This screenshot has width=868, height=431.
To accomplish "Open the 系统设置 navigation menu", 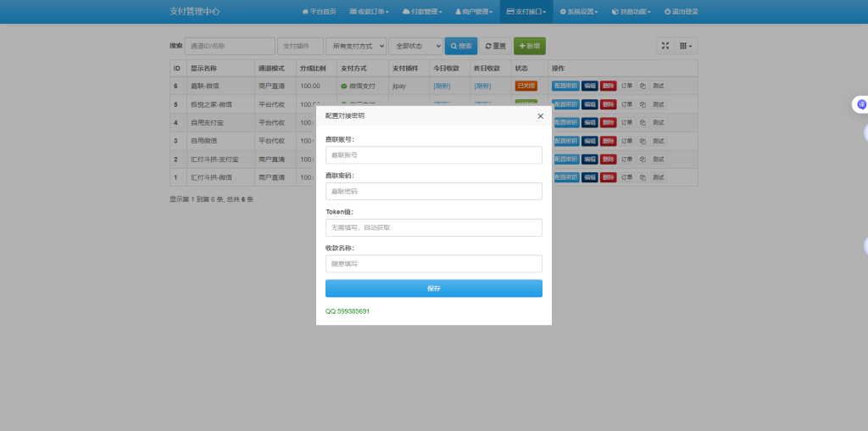I will coord(579,12).
